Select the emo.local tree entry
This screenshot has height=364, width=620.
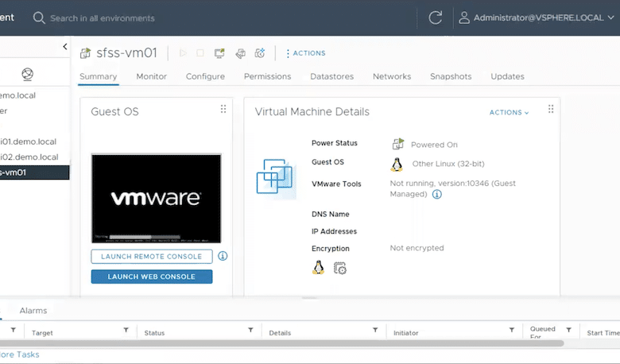17,95
